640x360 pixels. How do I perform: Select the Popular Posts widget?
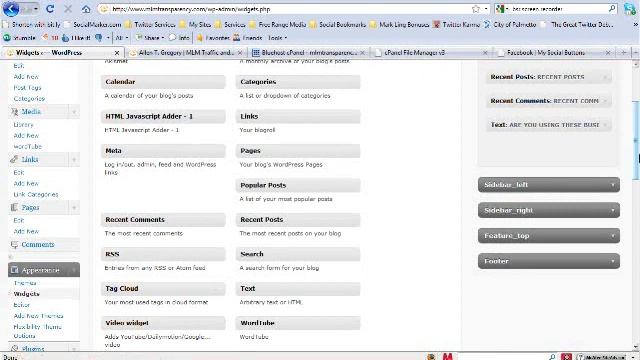pos(298,185)
